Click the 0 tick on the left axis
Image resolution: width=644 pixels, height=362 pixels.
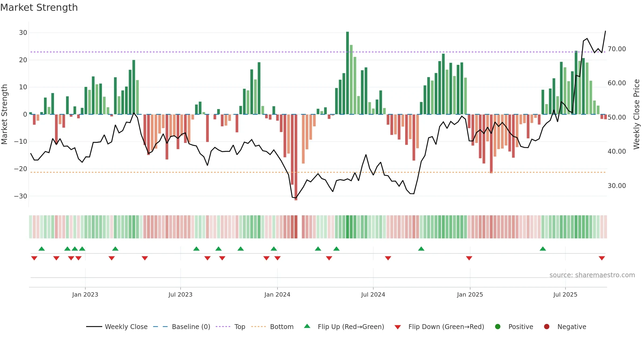(25, 114)
